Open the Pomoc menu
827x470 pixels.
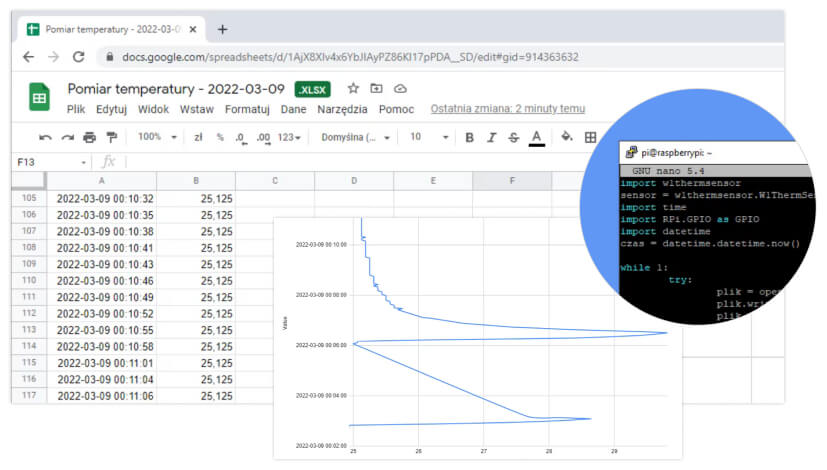pos(396,109)
